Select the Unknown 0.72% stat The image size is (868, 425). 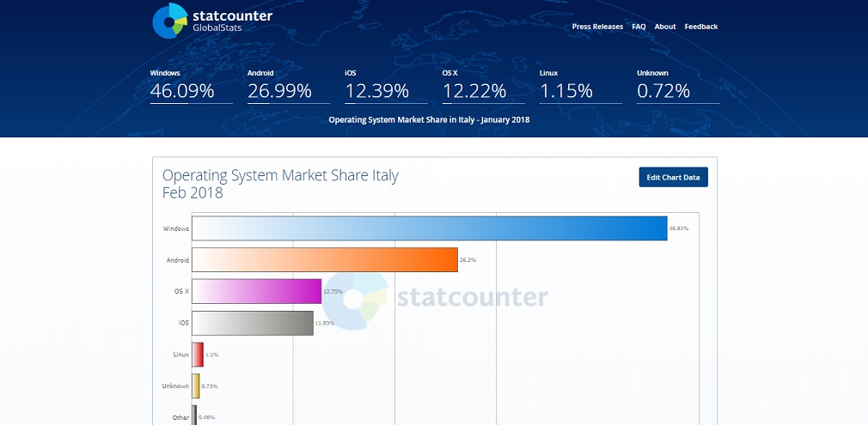678,86
